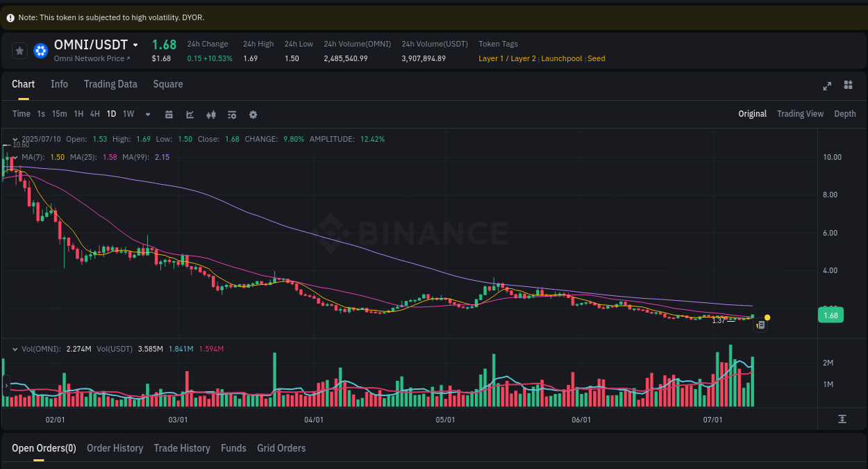Viewport: 868px width, 469px height.
Task: Click the OMNI token logo
Action: point(40,50)
